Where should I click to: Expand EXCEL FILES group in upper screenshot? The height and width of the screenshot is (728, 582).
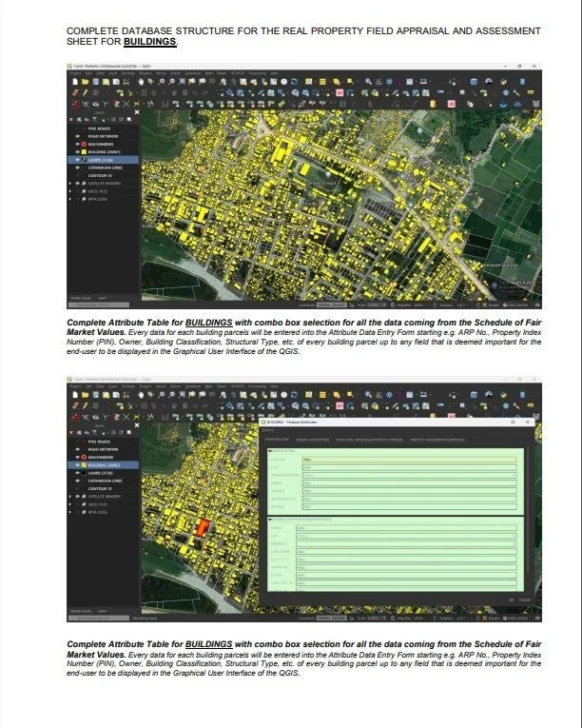[71, 191]
